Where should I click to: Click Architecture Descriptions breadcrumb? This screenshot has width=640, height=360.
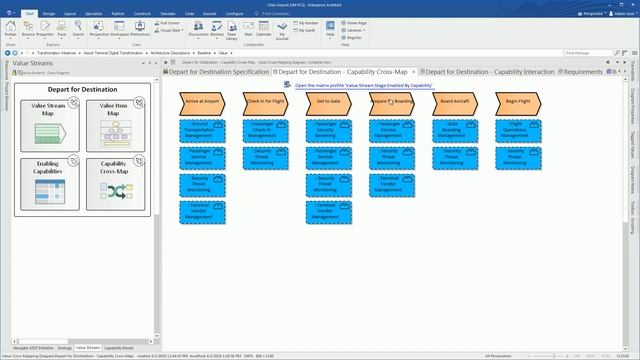point(170,53)
